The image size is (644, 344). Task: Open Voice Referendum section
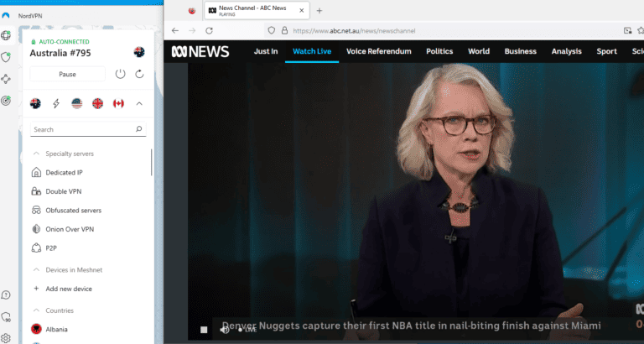point(379,51)
